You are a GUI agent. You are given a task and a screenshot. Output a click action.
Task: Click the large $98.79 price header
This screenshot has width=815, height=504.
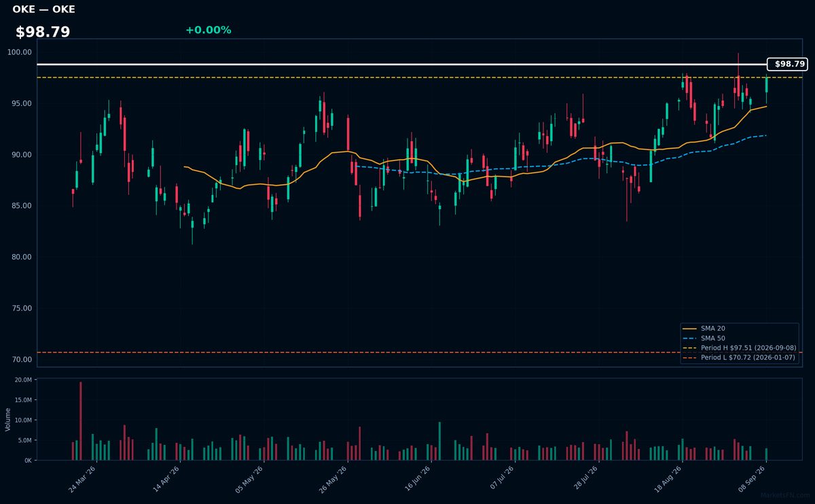(x=43, y=32)
